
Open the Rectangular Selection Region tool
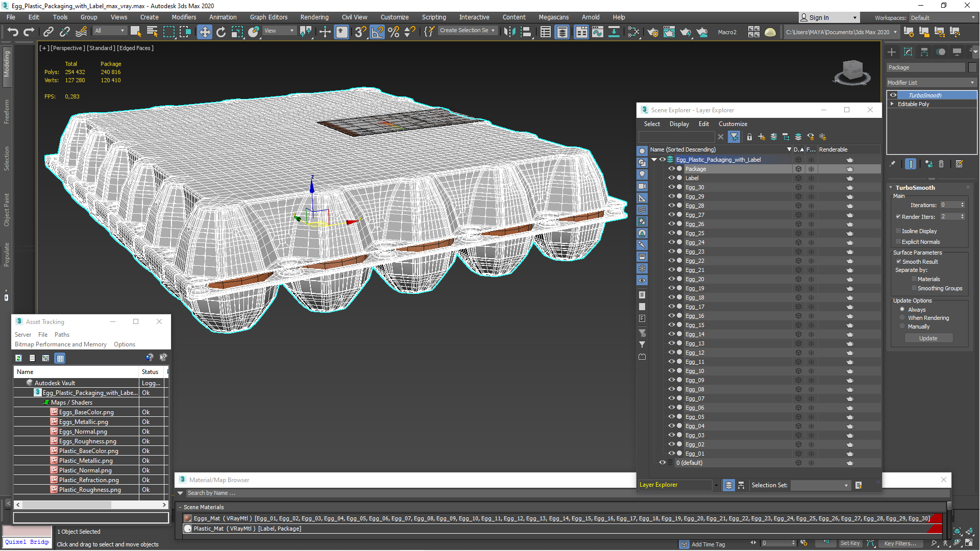168,32
